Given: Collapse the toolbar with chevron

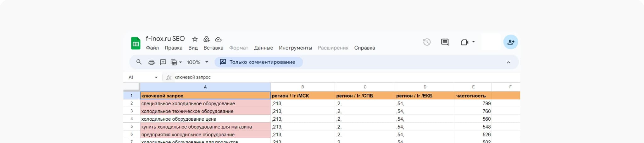Looking at the screenshot, I should pyautogui.click(x=508, y=62).
